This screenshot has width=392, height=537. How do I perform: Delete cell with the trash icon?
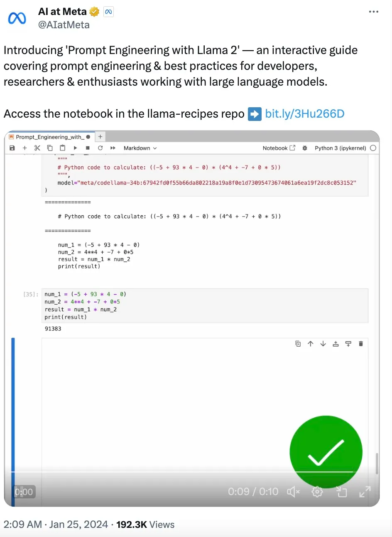[361, 344]
